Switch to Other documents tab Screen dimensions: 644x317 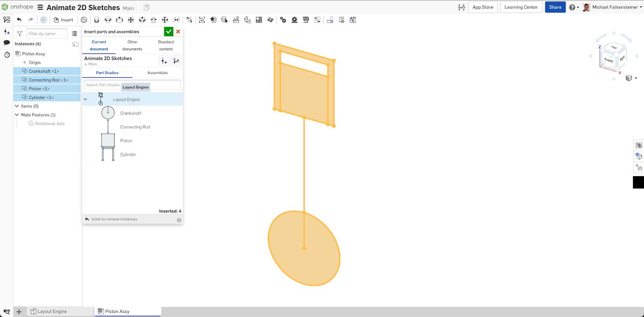(x=132, y=45)
